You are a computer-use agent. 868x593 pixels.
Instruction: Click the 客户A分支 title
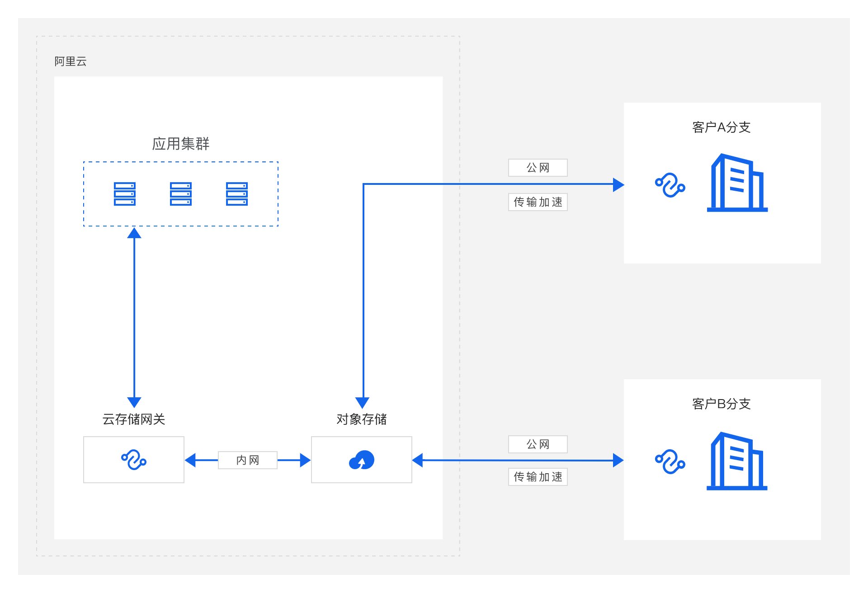click(722, 127)
